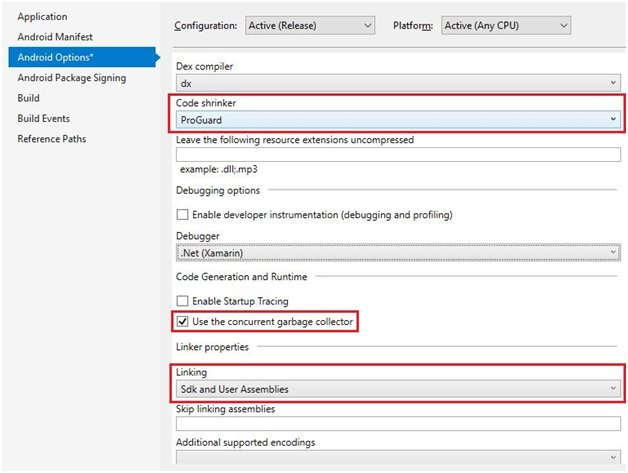Viewport: 628px width, 473px height.
Task: Open the Build Events tab
Action: (x=43, y=118)
